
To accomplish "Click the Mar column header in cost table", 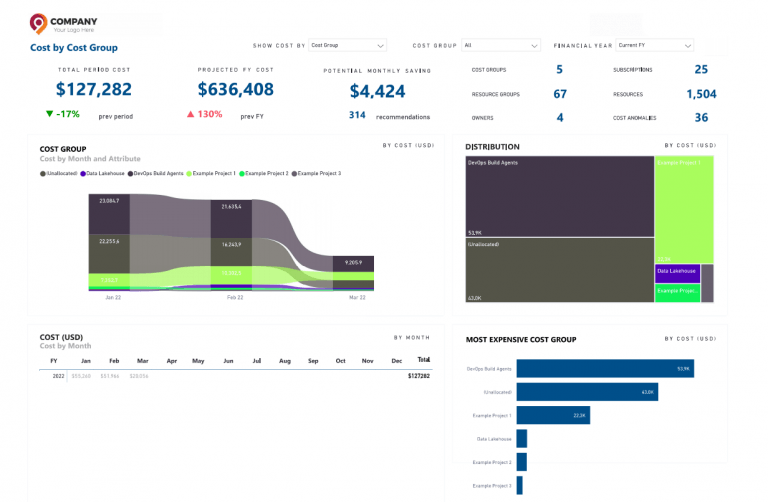I will tap(143, 361).
